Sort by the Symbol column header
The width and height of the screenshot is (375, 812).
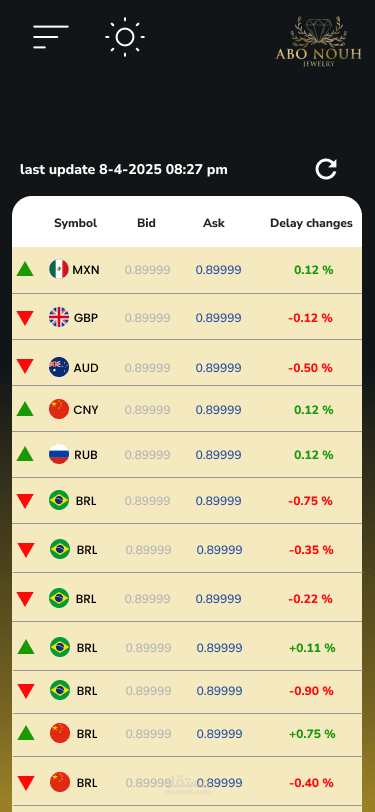(x=76, y=223)
